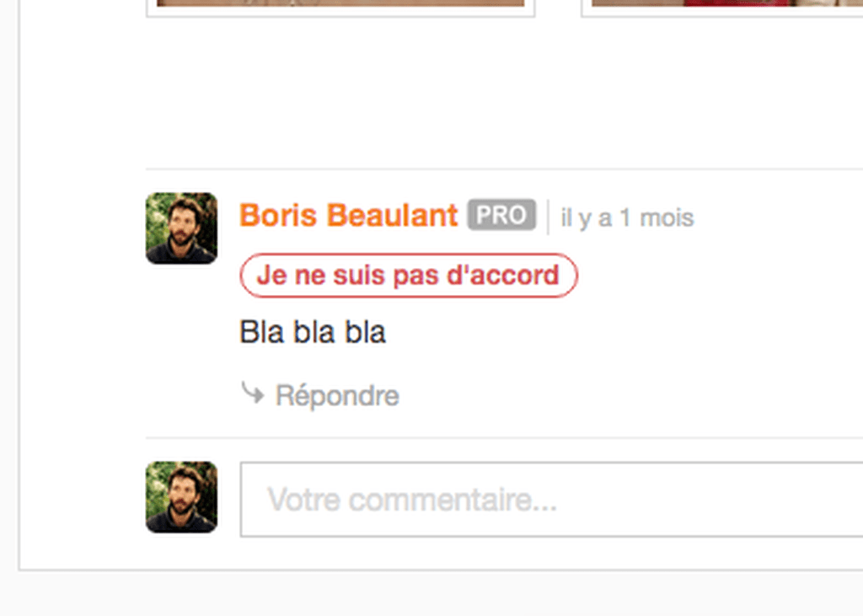Click the reply arrow icon
863x616 pixels.
tap(253, 393)
